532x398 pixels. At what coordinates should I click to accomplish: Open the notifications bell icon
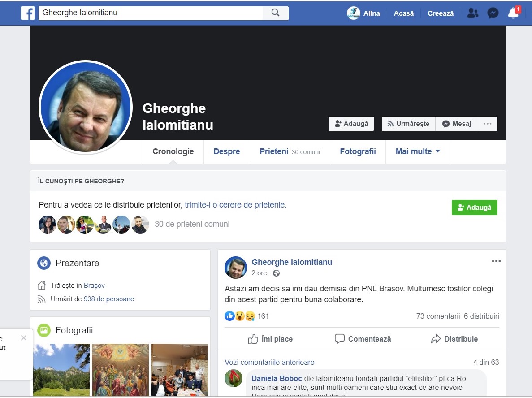(x=513, y=13)
